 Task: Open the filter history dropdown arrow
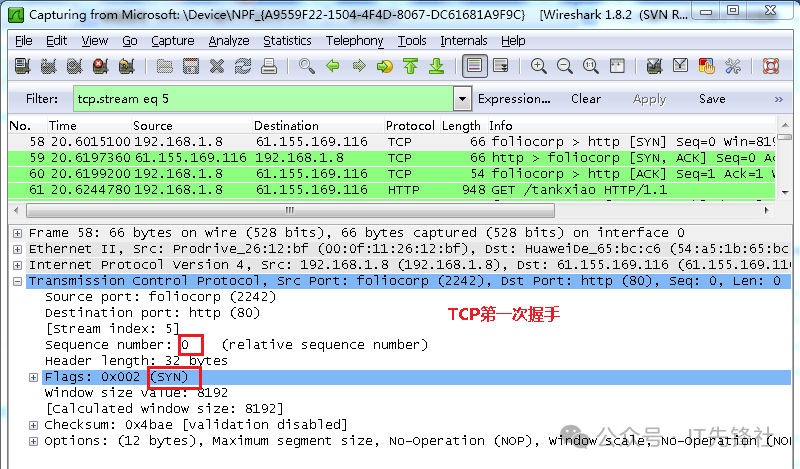(461, 99)
